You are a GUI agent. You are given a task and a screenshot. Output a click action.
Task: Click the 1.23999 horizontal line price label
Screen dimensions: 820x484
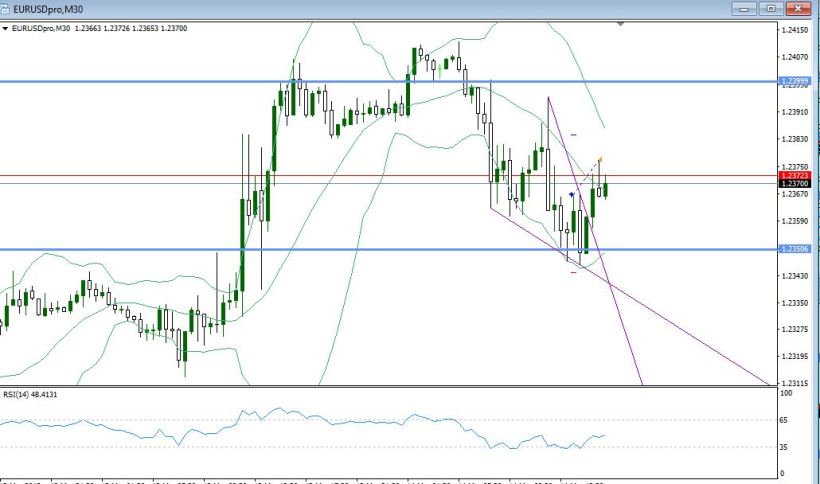click(795, 81)
